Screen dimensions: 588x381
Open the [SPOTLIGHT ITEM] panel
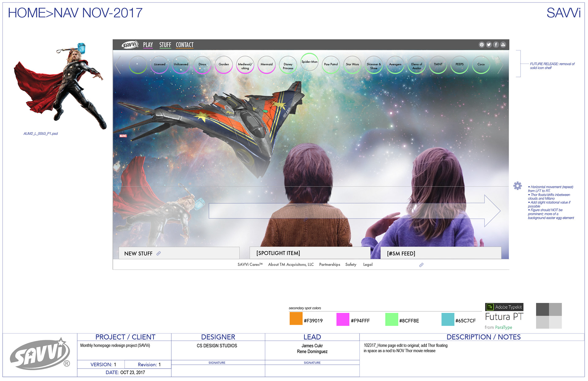(x=310, y=253)
